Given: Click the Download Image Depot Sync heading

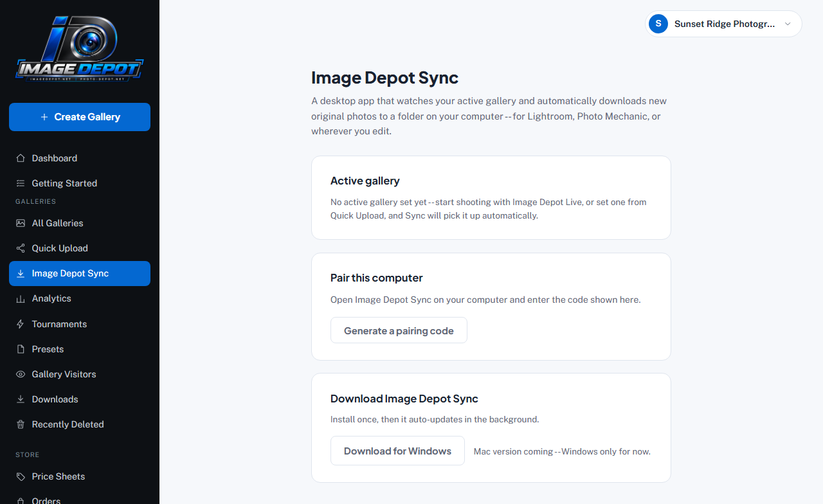Looking at the screenshot, I should point(404,399).
